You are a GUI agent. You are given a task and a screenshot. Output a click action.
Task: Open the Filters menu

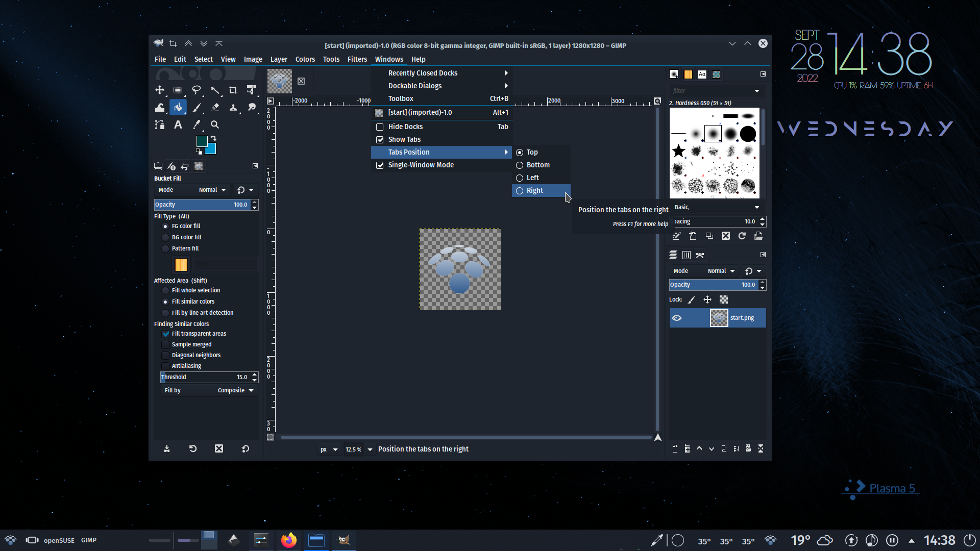357,60
